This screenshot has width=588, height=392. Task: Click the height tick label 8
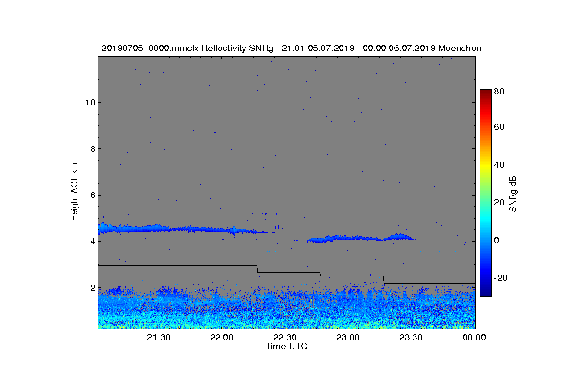click(92, 149)
